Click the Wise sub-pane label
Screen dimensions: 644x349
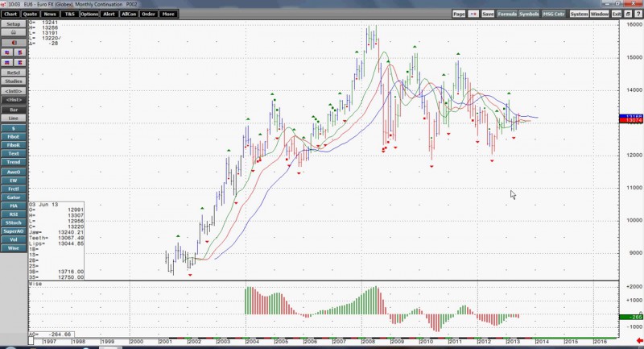[35, 284]
